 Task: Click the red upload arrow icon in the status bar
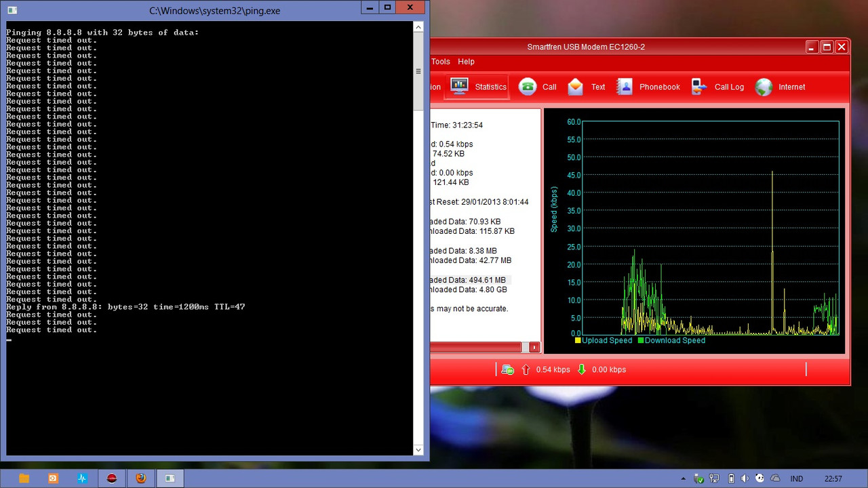tap(526, 369)
